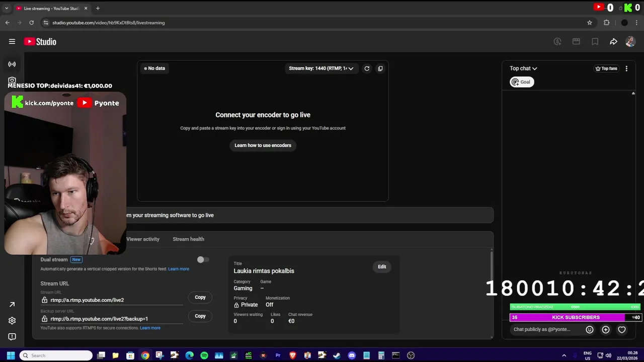Open the browser extensions puzzle icon

coord(606,23)
